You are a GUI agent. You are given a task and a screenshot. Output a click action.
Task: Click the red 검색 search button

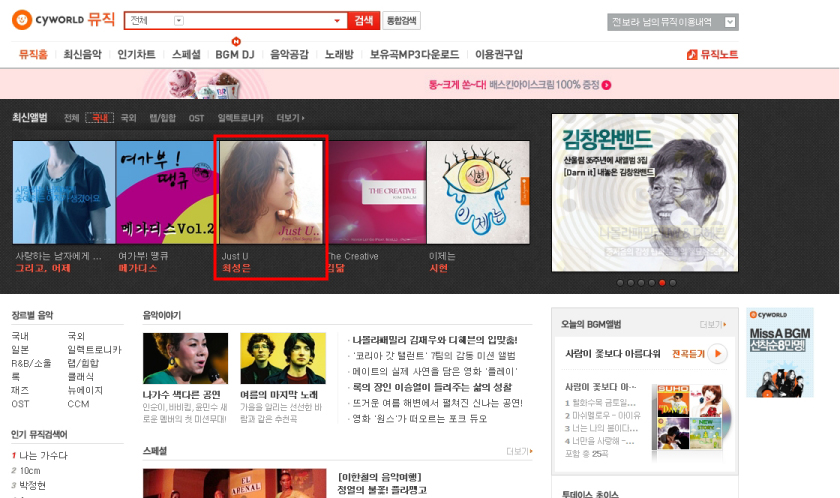pyautogui.click(x=363, y=20)
